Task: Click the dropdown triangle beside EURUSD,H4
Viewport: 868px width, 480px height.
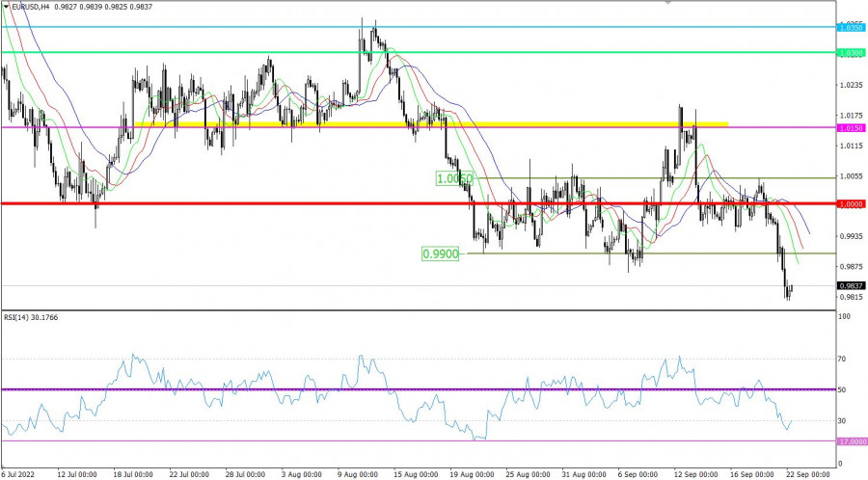Action: point(6,6)
